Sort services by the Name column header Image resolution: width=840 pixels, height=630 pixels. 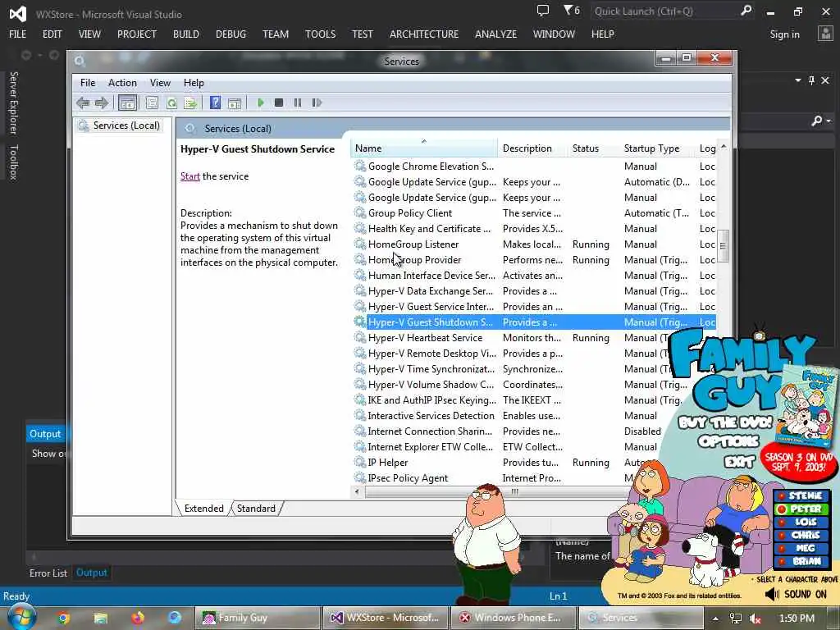pos(423,148)
